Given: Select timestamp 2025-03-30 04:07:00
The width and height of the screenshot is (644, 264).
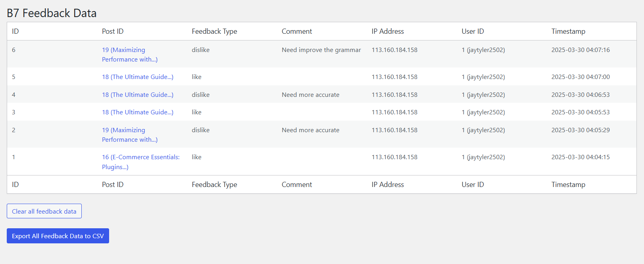Looking at the screenshot, I should click(x=581, y=77).
